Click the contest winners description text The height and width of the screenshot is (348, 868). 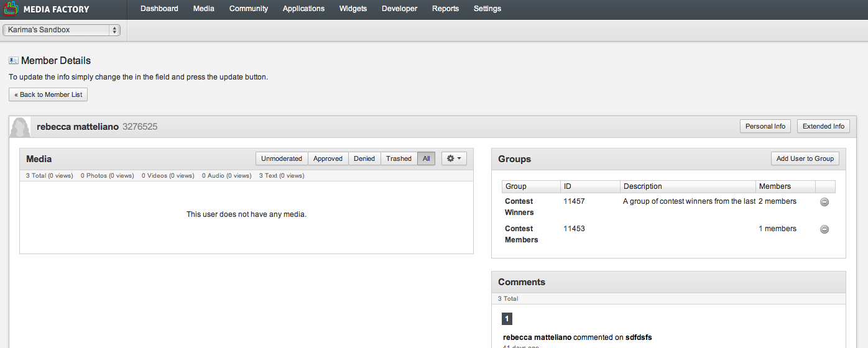(689, 201)
